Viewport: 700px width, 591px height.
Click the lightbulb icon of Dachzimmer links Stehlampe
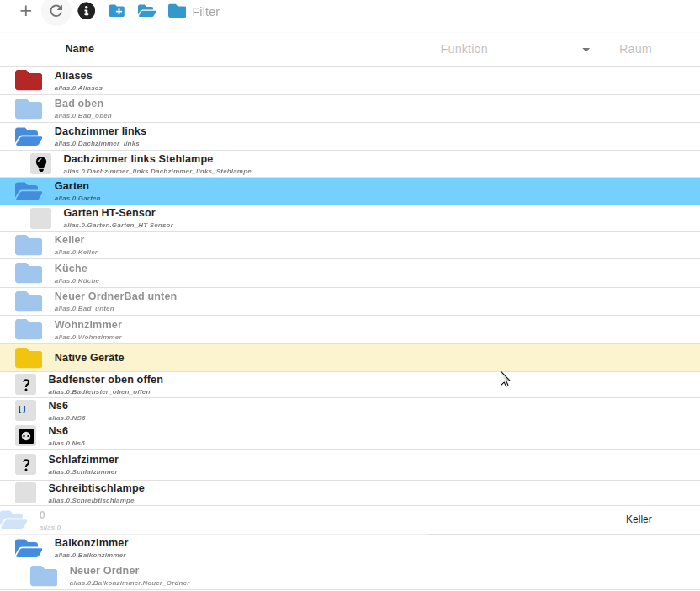[40, 163]
